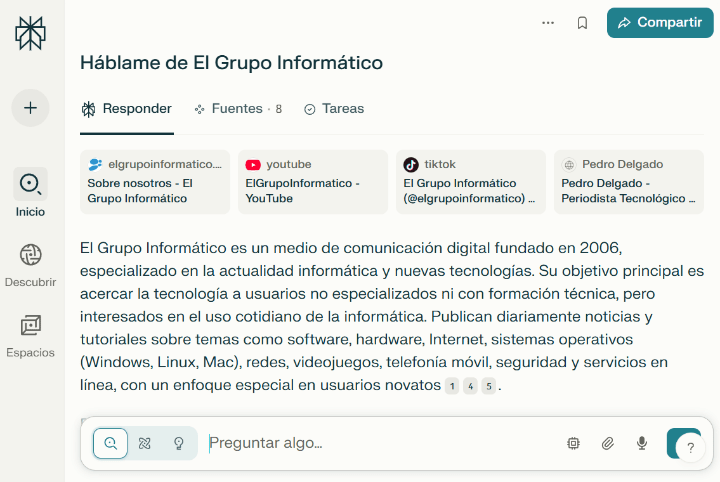Click citation number 1

tap(452, 386)
